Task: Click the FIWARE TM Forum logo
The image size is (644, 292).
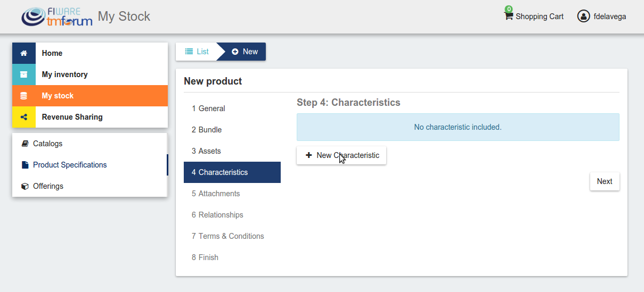Action: (x=57, y=16)
